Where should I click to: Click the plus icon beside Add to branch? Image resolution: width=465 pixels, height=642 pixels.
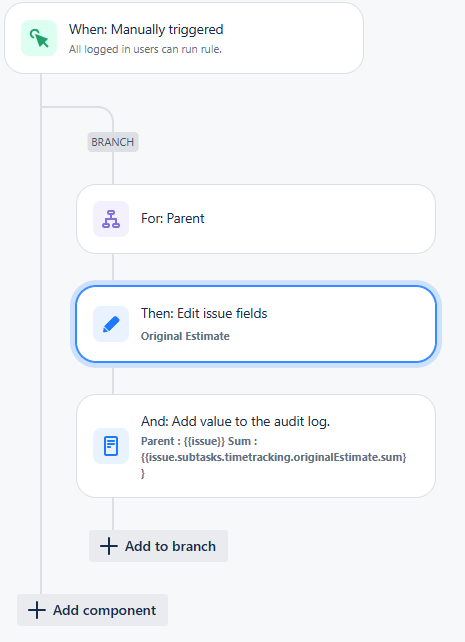(x=108, y=546)
